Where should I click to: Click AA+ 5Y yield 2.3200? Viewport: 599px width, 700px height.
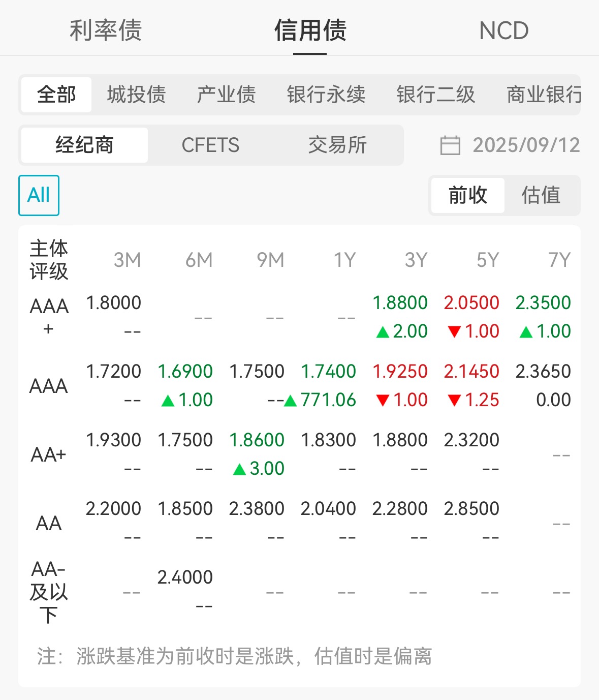[472, 440]
